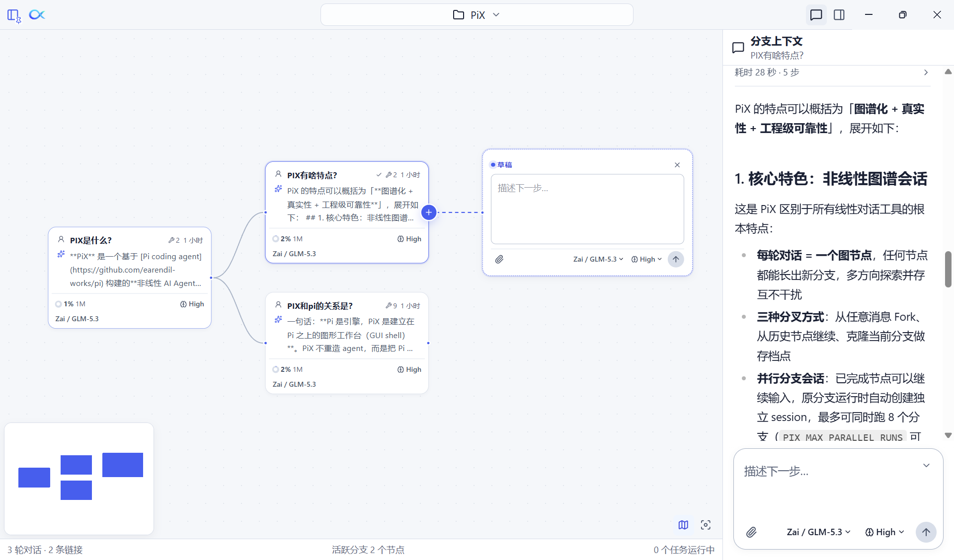
Task: Click the sparkle AI icon on PIX有啥特点? node
Action: tap(278, 189)
